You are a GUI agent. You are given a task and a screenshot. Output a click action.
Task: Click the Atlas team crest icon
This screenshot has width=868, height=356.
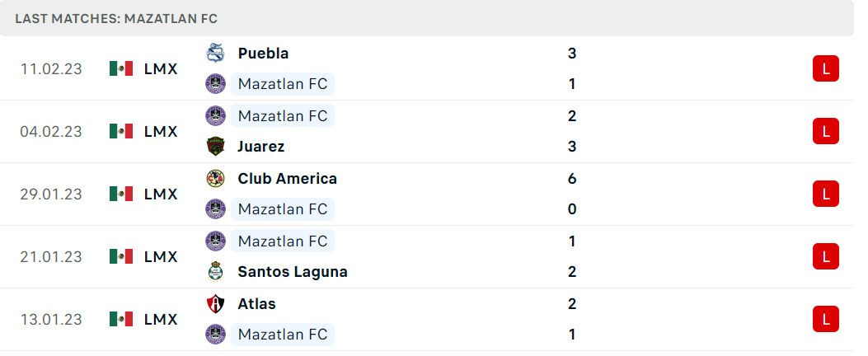215,303
